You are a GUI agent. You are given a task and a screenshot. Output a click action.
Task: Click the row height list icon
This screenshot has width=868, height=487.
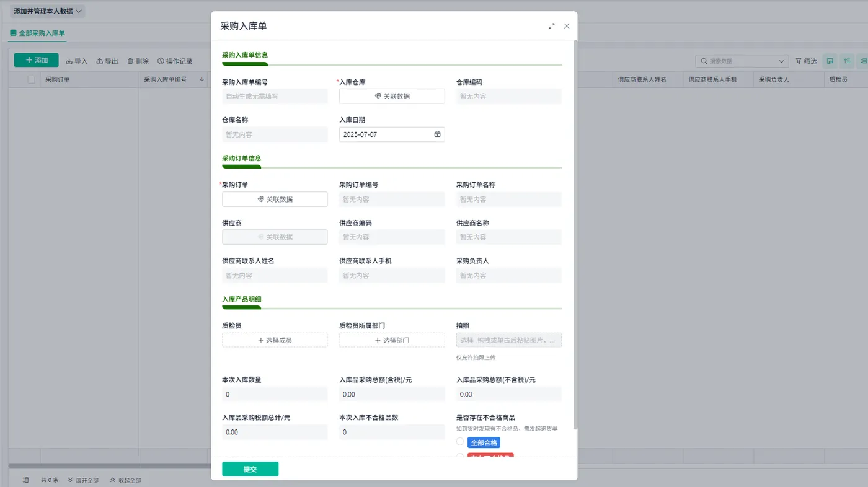[863, 61]
